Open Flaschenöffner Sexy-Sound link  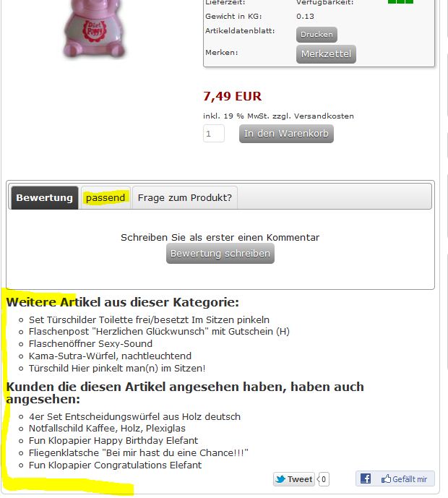[90, 343]
